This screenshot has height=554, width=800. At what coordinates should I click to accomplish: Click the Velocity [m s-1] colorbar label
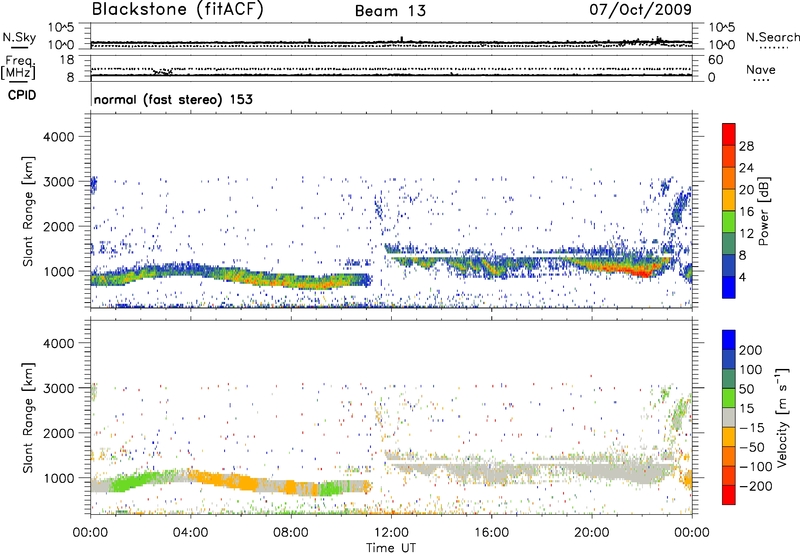tap(781, 418)
